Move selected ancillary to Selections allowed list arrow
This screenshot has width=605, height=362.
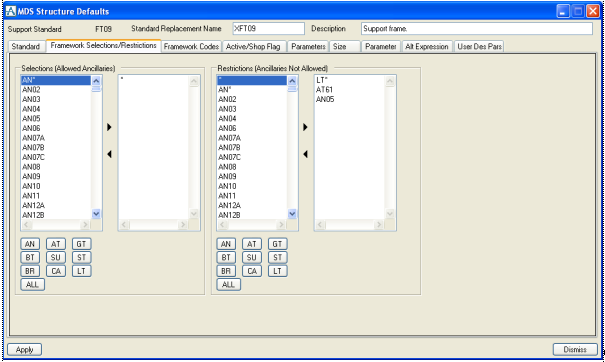(109, 127)
